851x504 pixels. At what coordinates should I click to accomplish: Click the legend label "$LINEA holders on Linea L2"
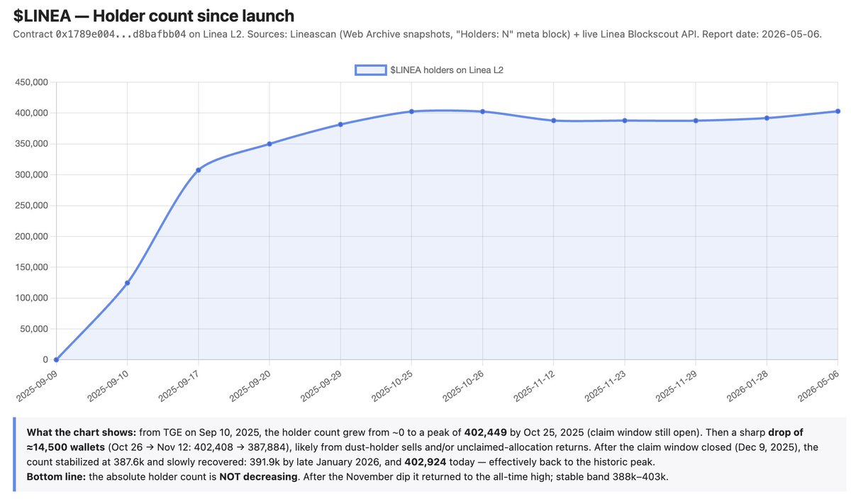(447, 69)
